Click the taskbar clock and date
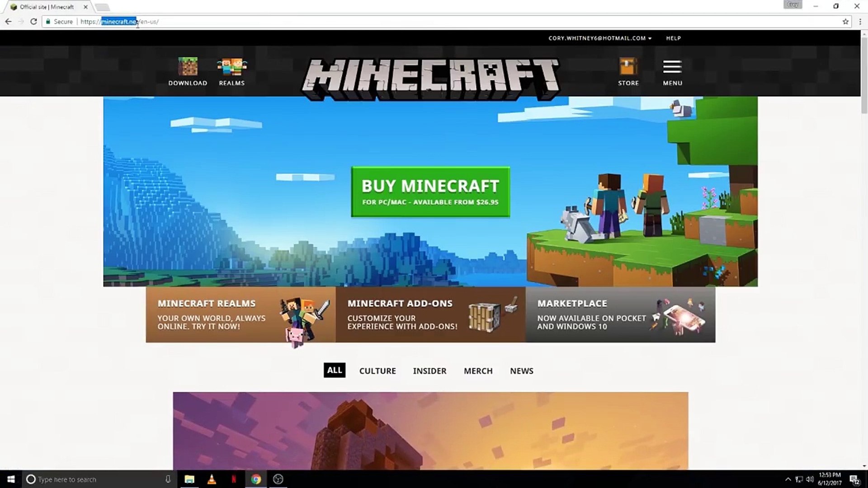The height and width of the screenshot is (488, 868). pyautogui.click(x=830, y=479)
